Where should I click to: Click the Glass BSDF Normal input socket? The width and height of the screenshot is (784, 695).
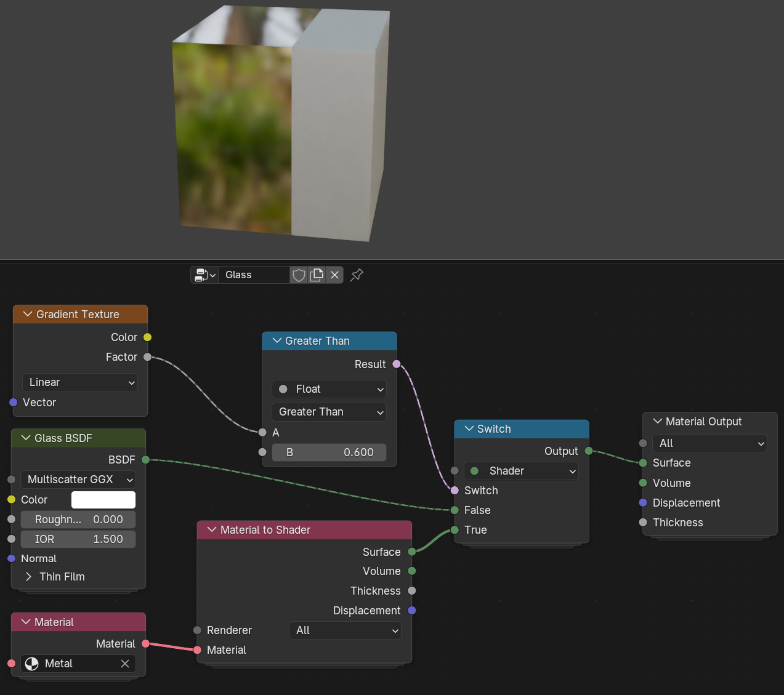(x=11, y=558)
